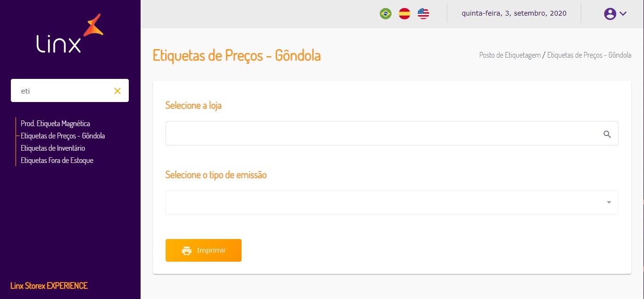Open the 'Selecione o tipo de emissão' dropdown
The image size is (644, 299).
pyautogui.click(x=392, y=203)
